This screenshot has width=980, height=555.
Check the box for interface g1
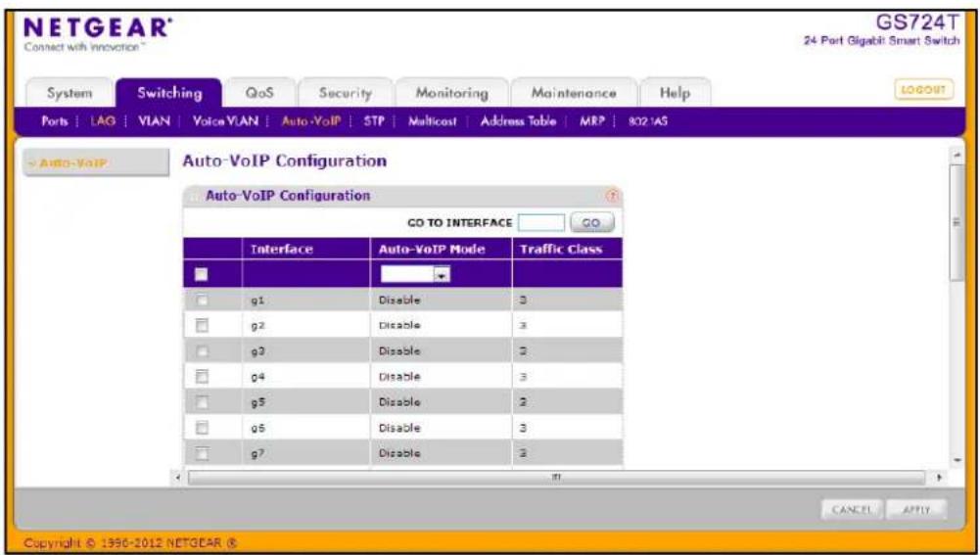[201, 300]
